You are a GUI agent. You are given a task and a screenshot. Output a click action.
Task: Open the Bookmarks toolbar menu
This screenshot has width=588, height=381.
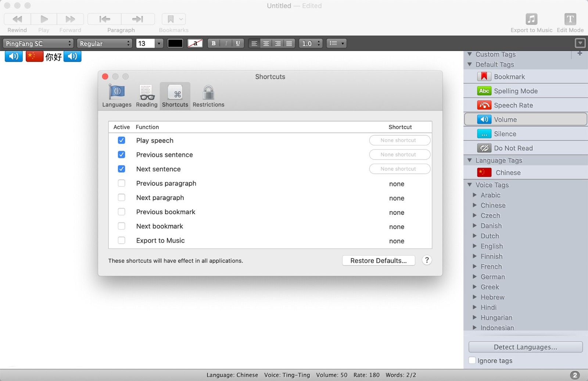174,19
